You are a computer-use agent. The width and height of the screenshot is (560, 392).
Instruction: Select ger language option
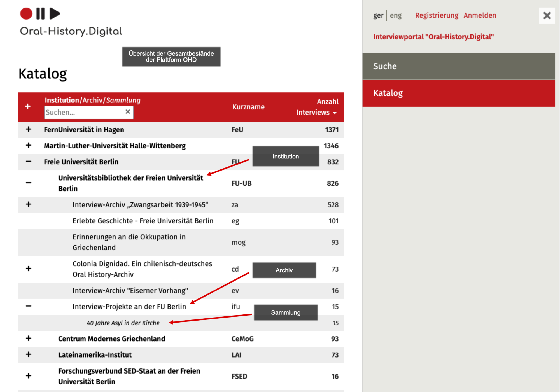click(378, 15)
